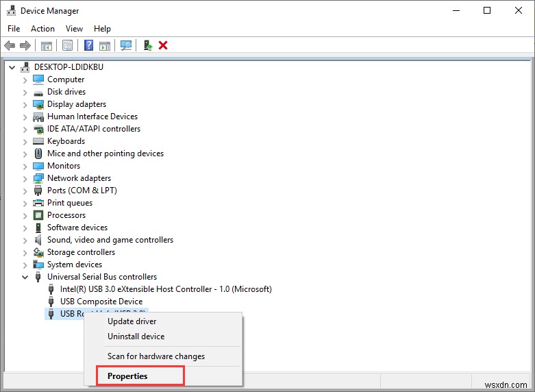Screen dimensions: 535x392
Task: Choose Update driver from context menu
Action: [163, 321]
